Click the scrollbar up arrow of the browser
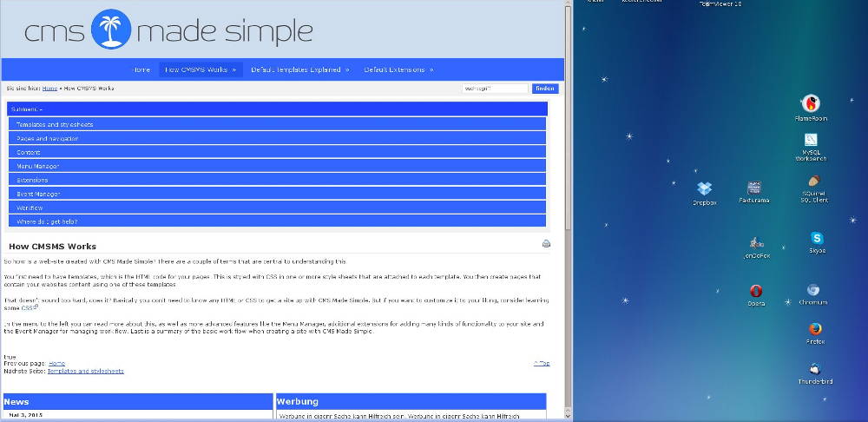Screen dimensions: 868x422 [x=568, y=3]
